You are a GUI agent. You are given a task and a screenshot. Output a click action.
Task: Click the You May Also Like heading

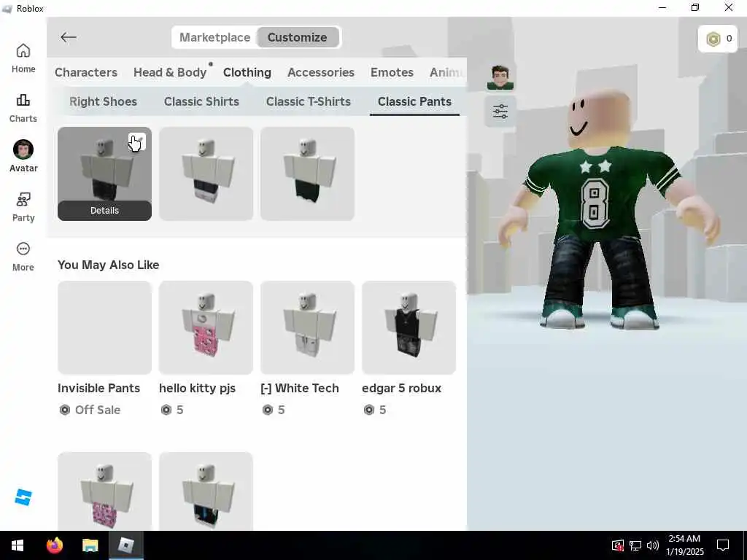[x=108, y=265]
